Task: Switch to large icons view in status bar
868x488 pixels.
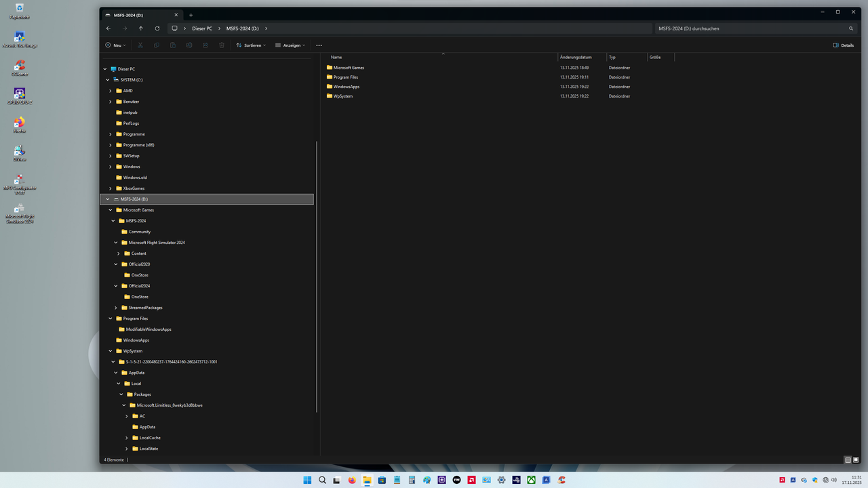Action: tap(856, 460)
